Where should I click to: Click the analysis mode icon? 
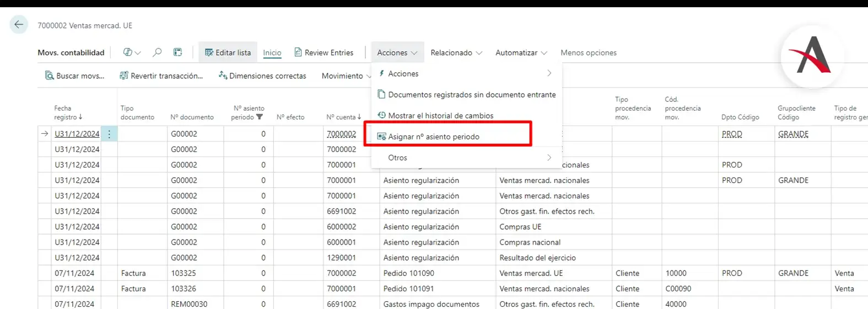pos(177,52)
